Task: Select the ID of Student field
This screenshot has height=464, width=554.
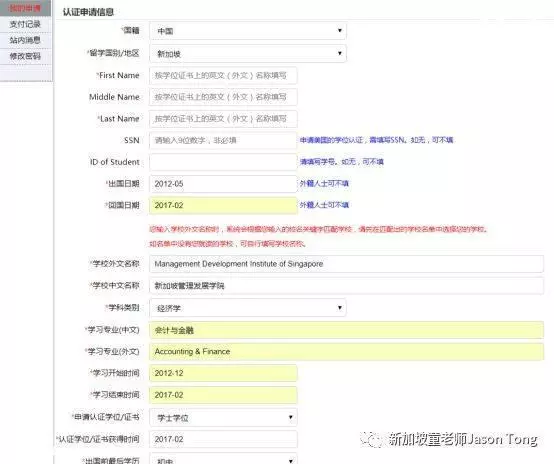Action: [223, 162]
